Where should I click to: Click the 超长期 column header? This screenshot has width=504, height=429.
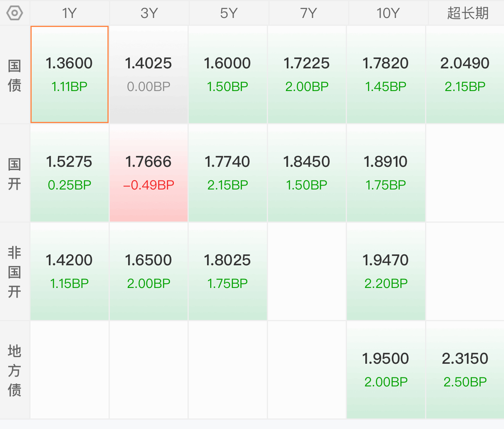[467, 13]
